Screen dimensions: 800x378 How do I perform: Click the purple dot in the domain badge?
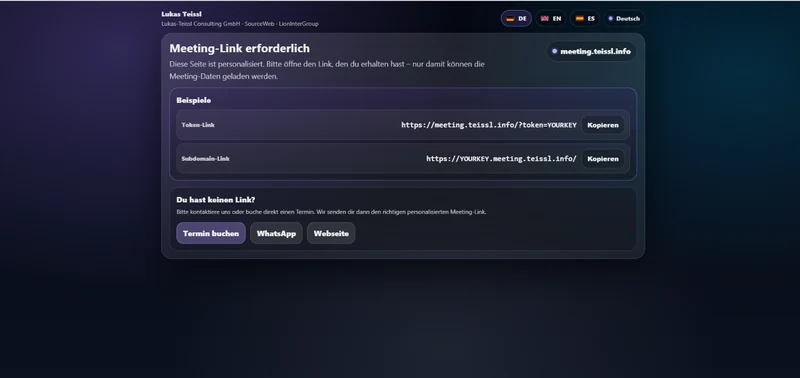pyautogui.click(x=555, y=51)
